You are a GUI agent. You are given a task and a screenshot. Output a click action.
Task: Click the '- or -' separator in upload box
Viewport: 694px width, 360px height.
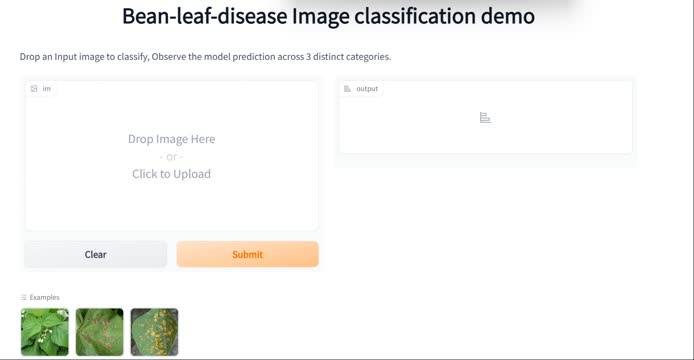(171, 157)
